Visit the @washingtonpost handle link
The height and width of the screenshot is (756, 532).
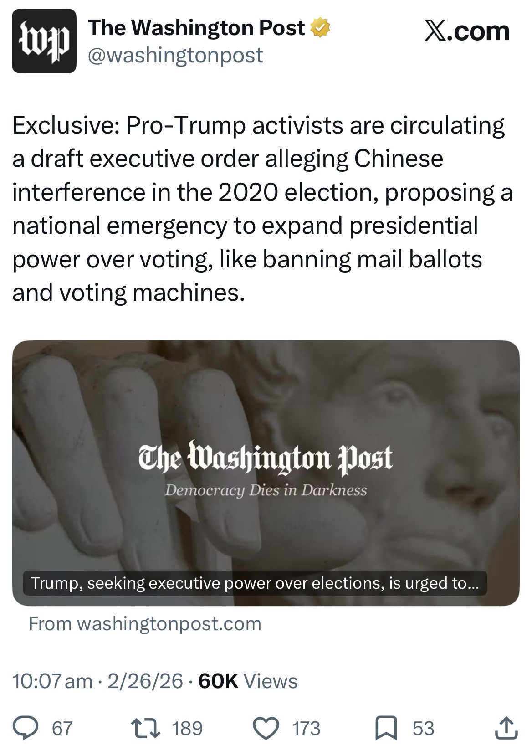(175, 55)
